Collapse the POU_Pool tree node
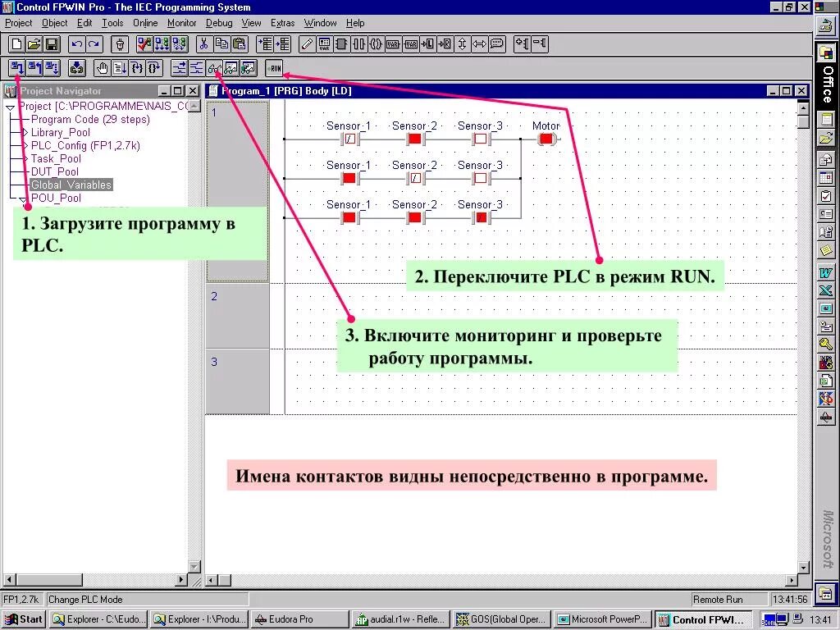Image resolution: width=840 pixels, height=630 pixels. click(23, 199)
